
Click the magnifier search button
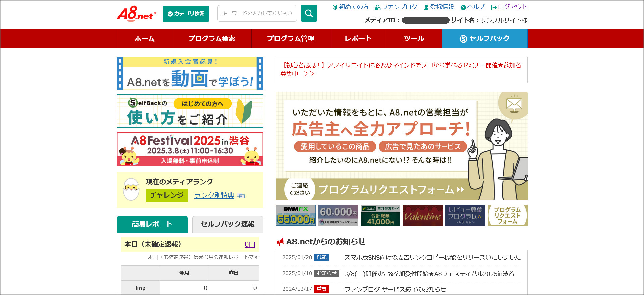[x=309, y=13]
